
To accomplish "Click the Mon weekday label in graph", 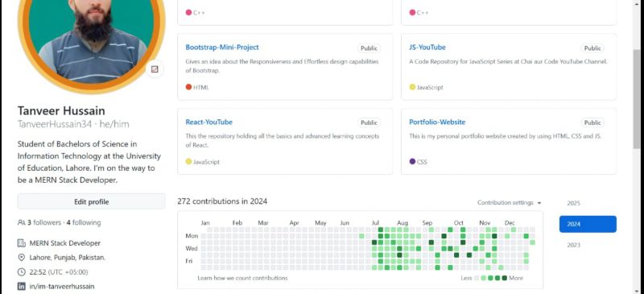I will coord(192,236).
